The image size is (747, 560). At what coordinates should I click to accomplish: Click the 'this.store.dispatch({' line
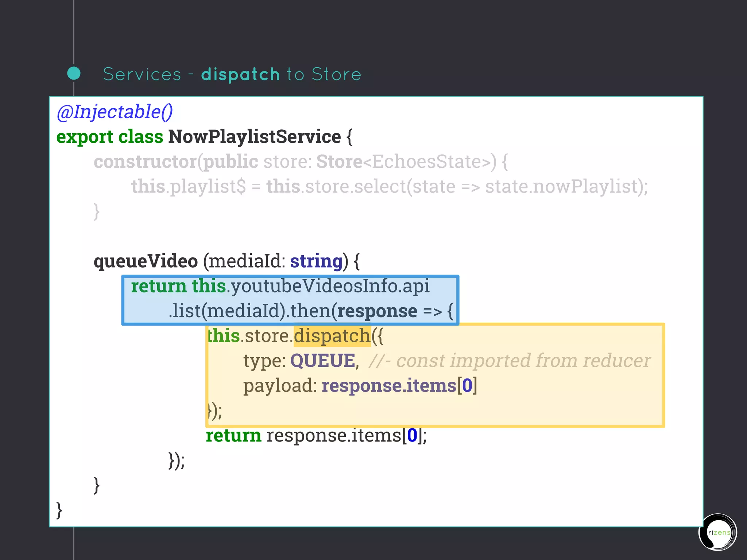[295, 336]
